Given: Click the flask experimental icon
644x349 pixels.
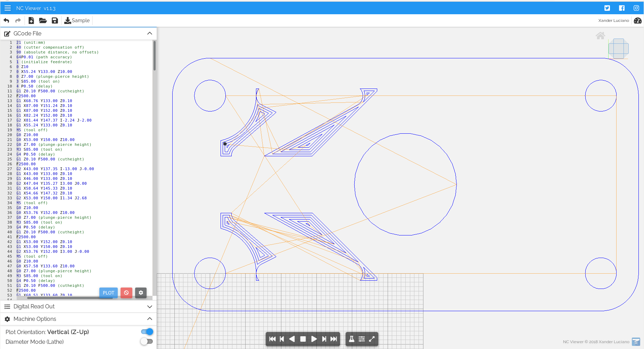Looking at the screenshot, I should tap(352, 339).
